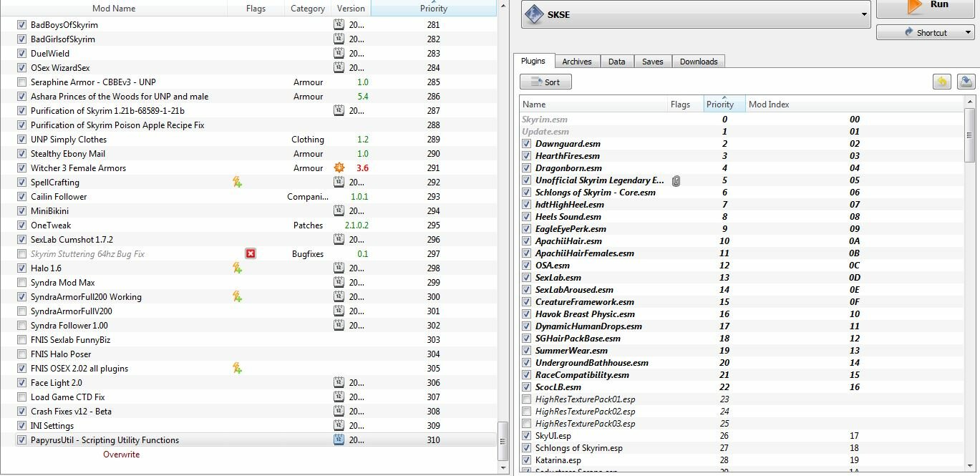This screenshot has height=476, width=980.
Task: Click the update warning icon on Witcher 3 Female Armors
Action: (x=339, y=167)
